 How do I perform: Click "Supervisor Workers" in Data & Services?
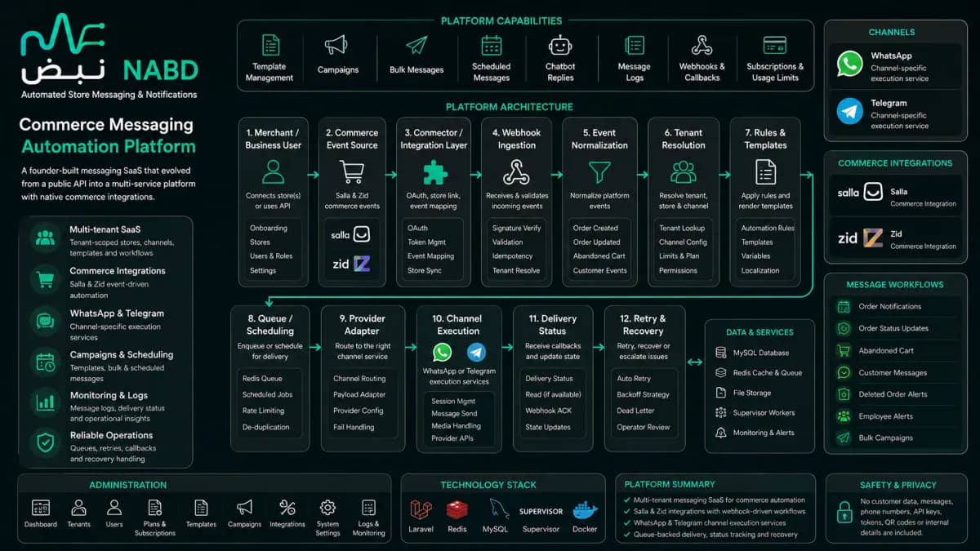coord(764,413)
